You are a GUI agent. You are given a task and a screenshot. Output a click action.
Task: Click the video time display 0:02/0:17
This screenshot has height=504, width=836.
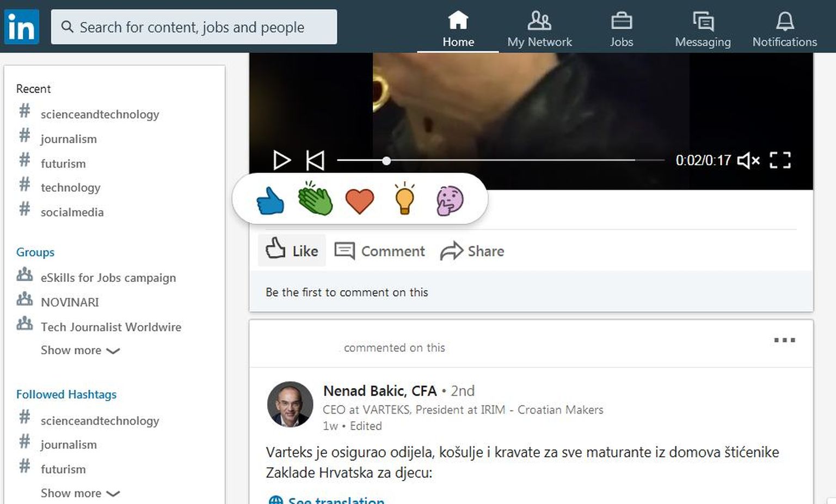pos(703,161)
